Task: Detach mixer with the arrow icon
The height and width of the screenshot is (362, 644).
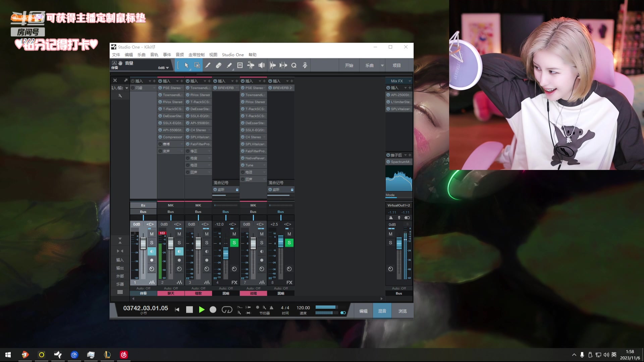Action: pos(126,80)
